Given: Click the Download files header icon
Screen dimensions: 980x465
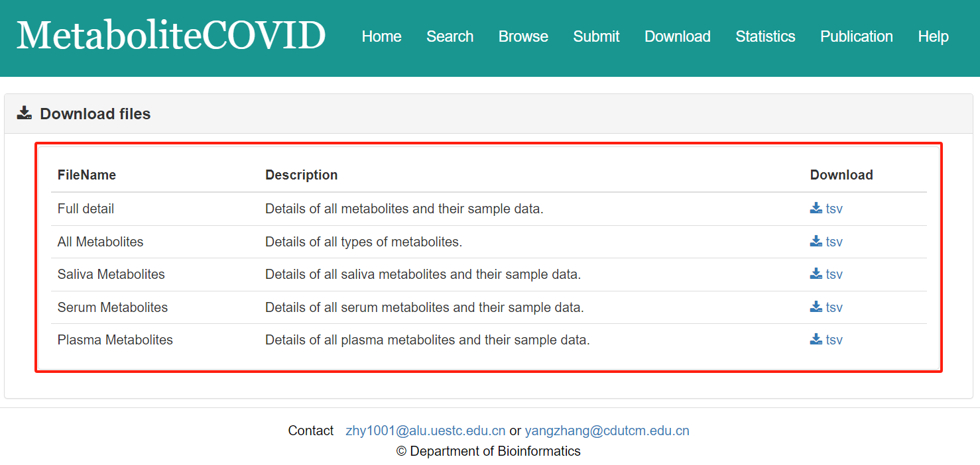Looking at the screenshot, I should click(25, 113).
